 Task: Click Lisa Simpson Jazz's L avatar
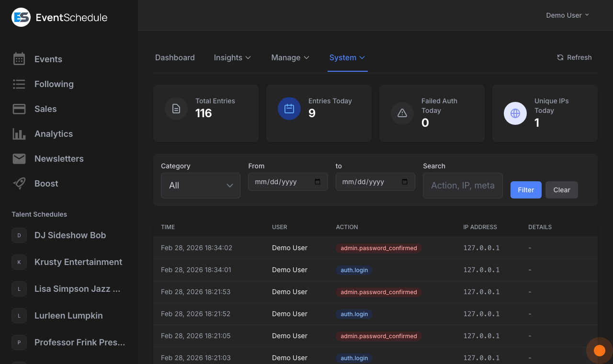(x=19, y=289)
